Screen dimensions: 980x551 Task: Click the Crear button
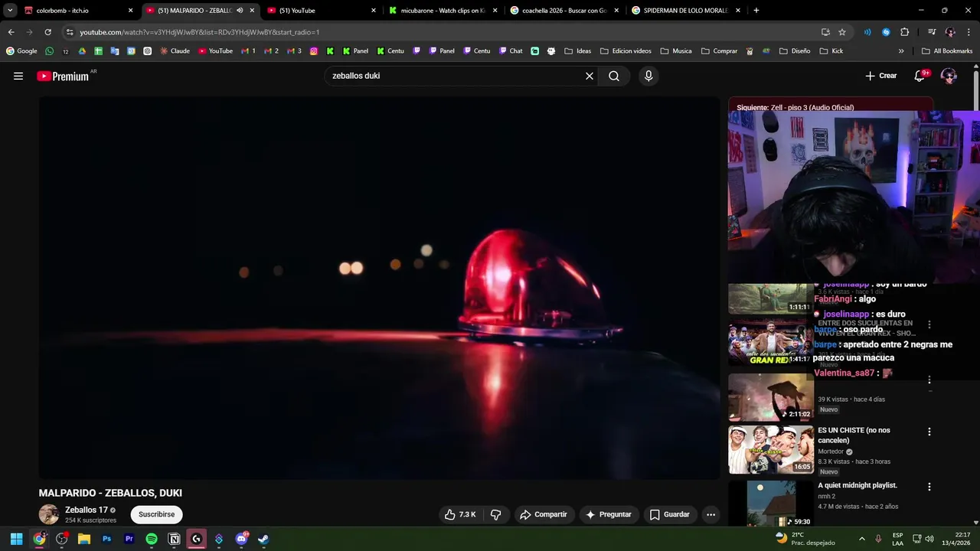(x=880, y=76)
